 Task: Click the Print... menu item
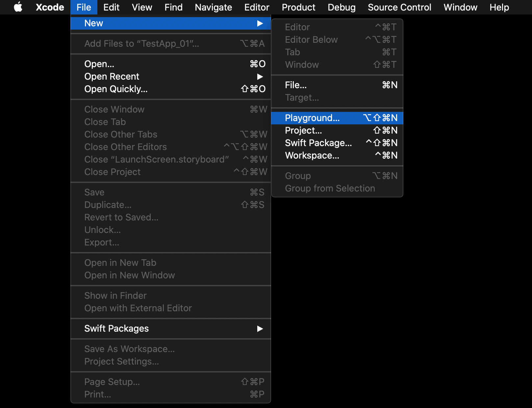pyautogui.click(x=171, y=394)
